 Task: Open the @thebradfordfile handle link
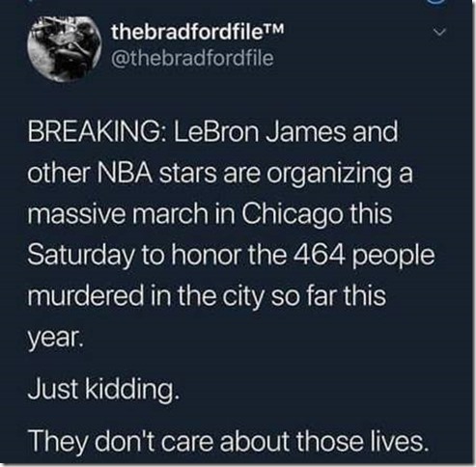pyautogui.click(x=192, y=58)
